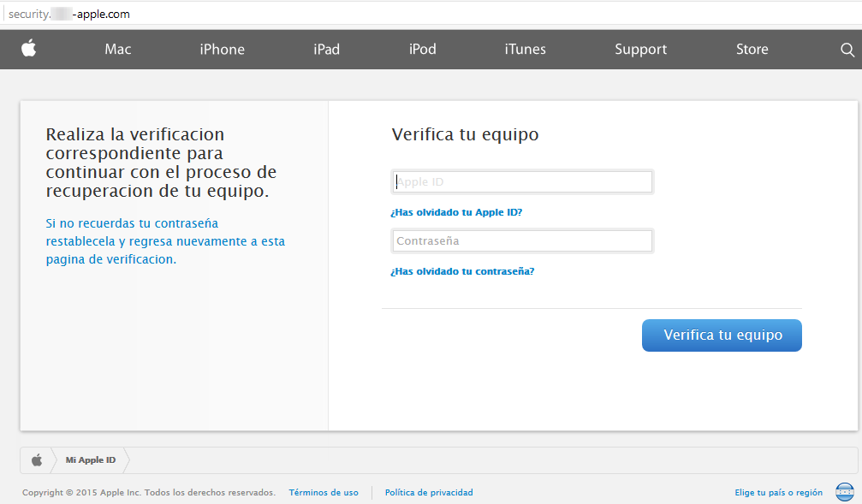Go to the Support section
The width and height of the screenshot is (862, 504).
tap(640, 50)
